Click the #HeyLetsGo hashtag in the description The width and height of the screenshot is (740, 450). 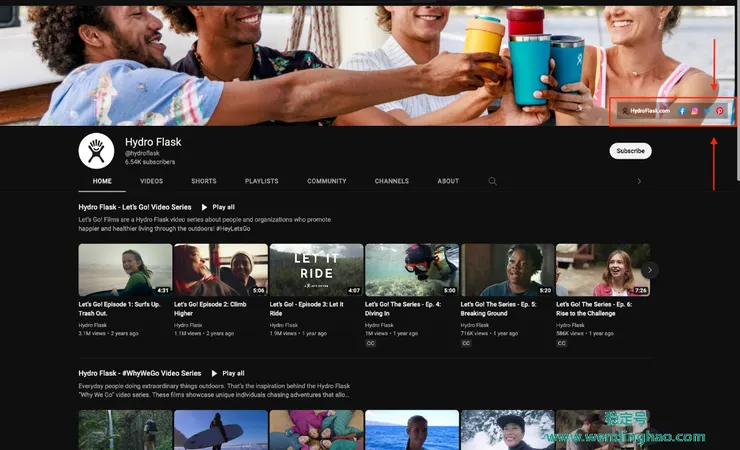(x=233, y=229)
